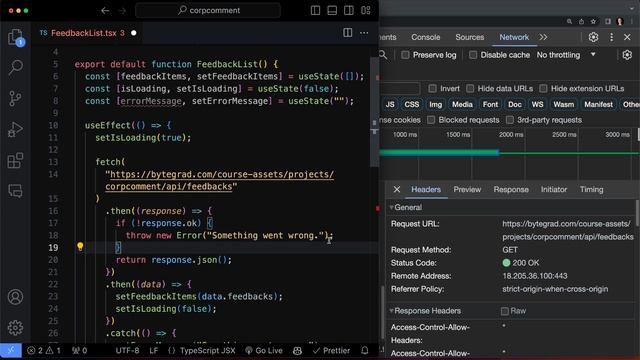Open the Response tab of request

(x=511, y=189)
